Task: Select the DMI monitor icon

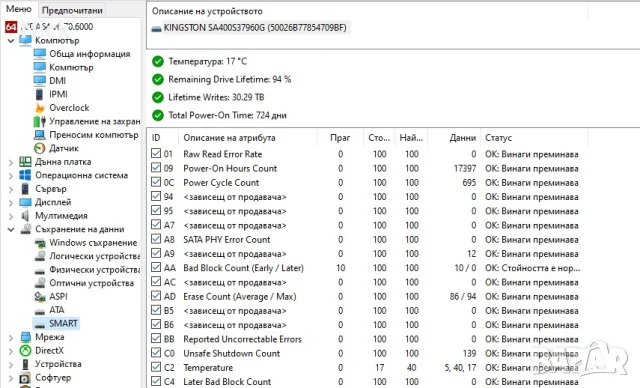Action: [40, 80]
